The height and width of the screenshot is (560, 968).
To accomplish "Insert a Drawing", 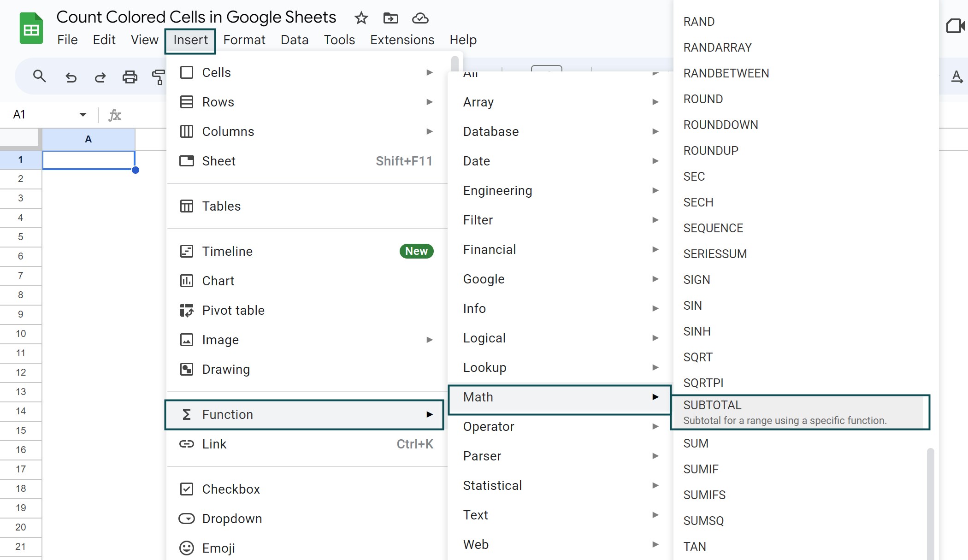I will [x=307, y=369].
